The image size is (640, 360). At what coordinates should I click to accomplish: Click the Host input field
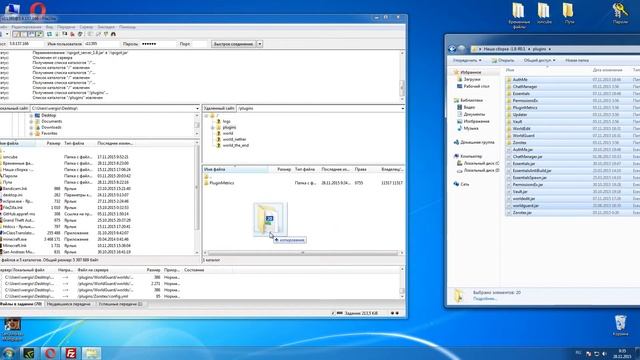(26, 44)
